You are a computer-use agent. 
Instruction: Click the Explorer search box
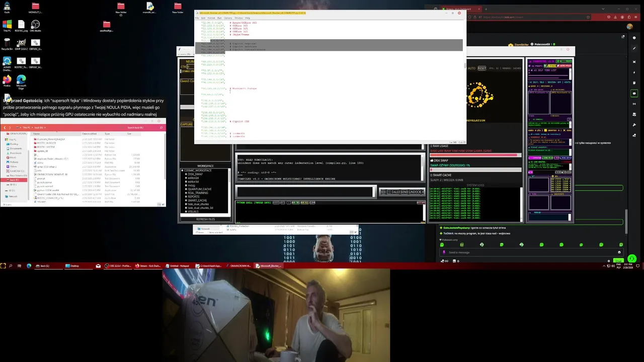tap(143, 128)
